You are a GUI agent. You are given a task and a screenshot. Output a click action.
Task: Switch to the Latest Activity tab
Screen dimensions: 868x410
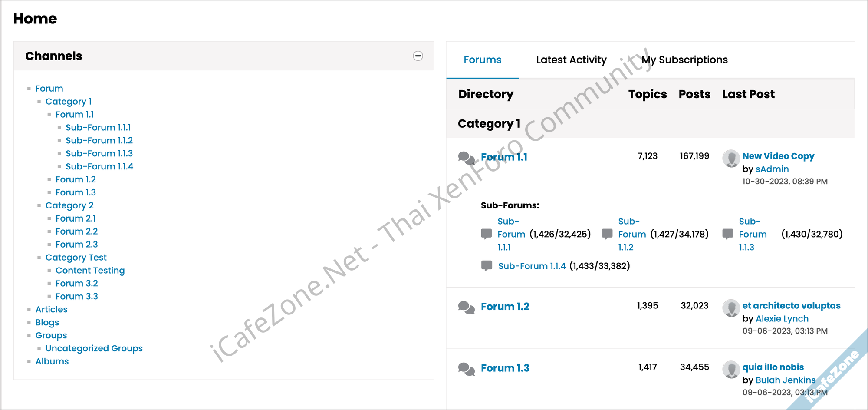[x=571, y=60]
